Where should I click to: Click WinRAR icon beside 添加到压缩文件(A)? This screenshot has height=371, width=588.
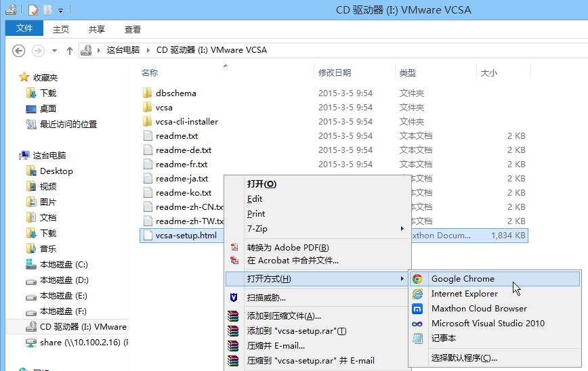click(x=233, y=316)
